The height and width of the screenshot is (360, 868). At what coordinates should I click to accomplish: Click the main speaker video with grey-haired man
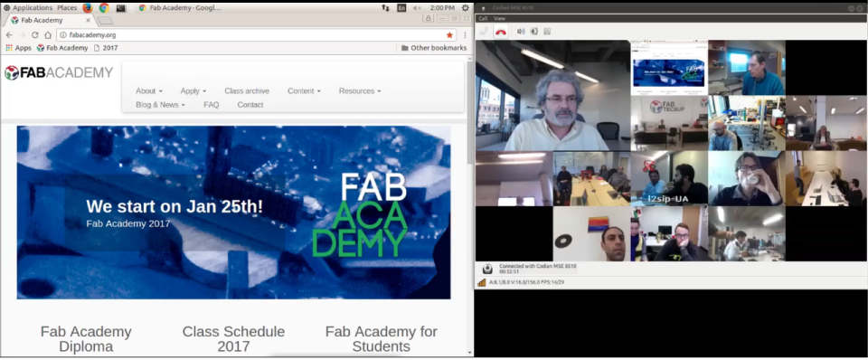[x=552, y=95]
